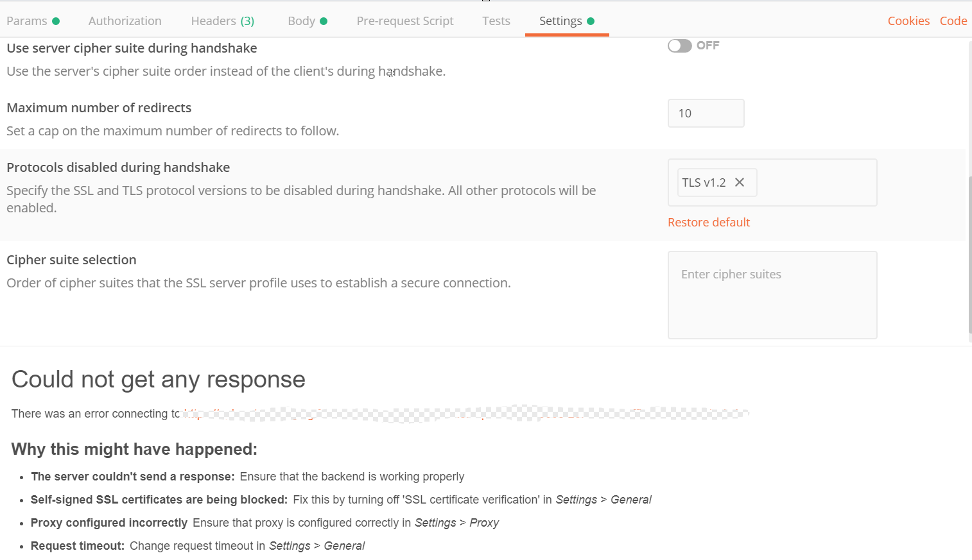
Task: Open the Pre-request Script tab
Action: pos(405,21)
